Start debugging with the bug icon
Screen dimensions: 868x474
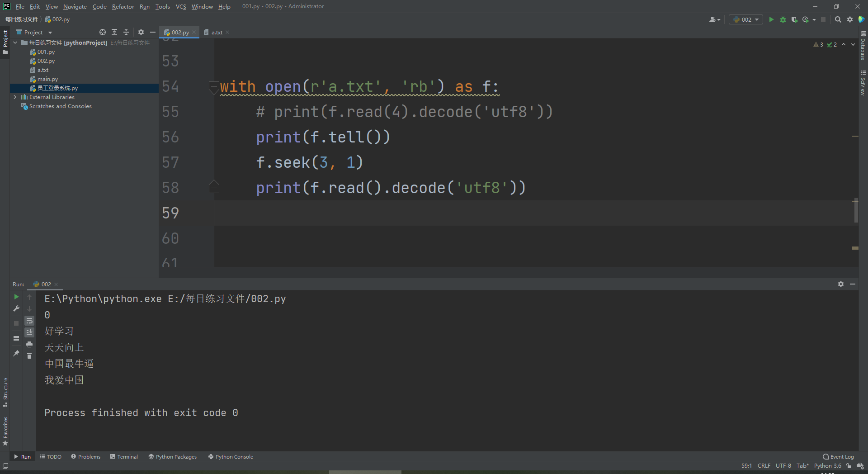coord(783,19)
